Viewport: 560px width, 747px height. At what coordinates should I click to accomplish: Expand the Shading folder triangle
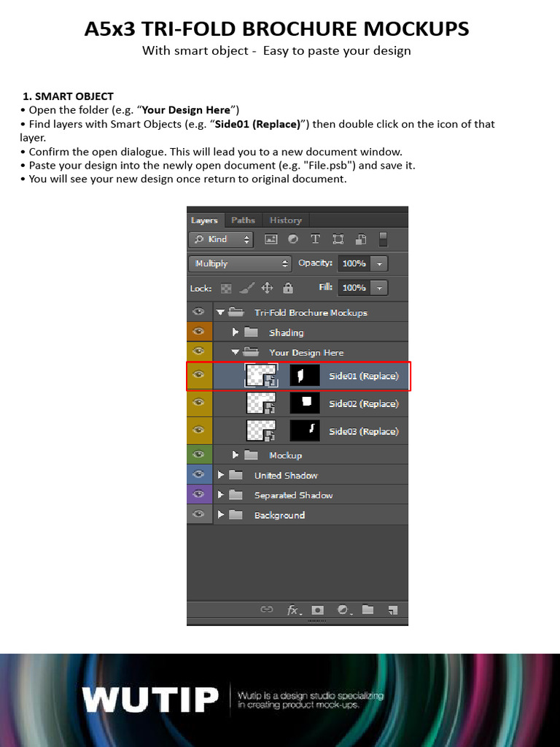[x=236, y=333]
